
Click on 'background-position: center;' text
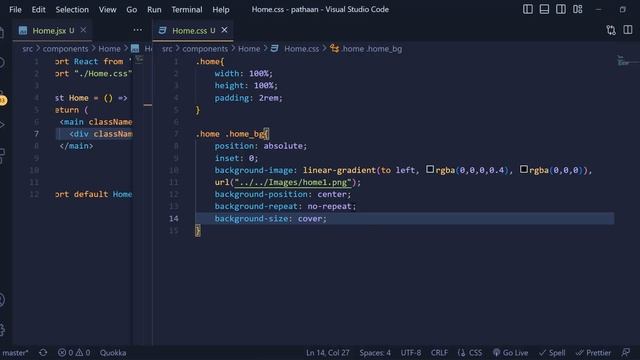coord(283,194)
